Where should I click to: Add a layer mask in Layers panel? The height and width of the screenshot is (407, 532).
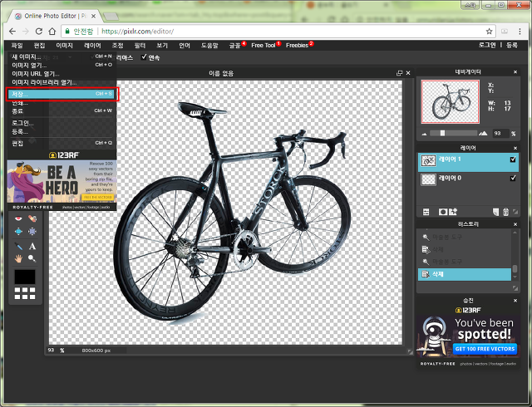[442, 212]
